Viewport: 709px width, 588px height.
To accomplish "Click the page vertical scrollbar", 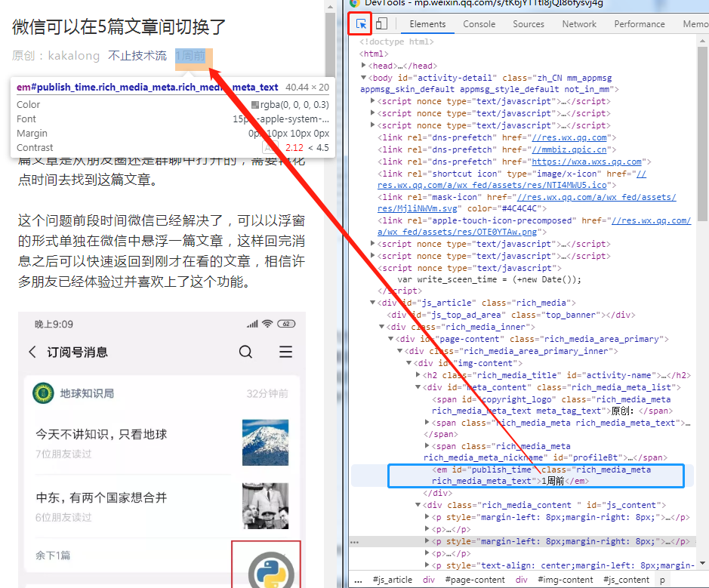I will [x=330, y=45].
